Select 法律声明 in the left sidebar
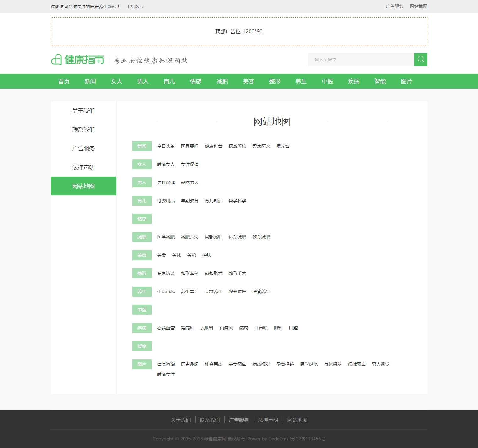This screenshot has height=448, width=478. [x=83, y=167]
